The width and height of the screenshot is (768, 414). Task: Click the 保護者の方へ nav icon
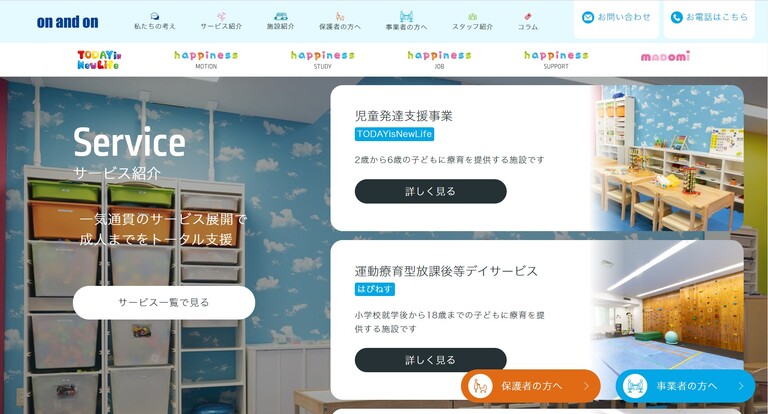coord(340,16)
